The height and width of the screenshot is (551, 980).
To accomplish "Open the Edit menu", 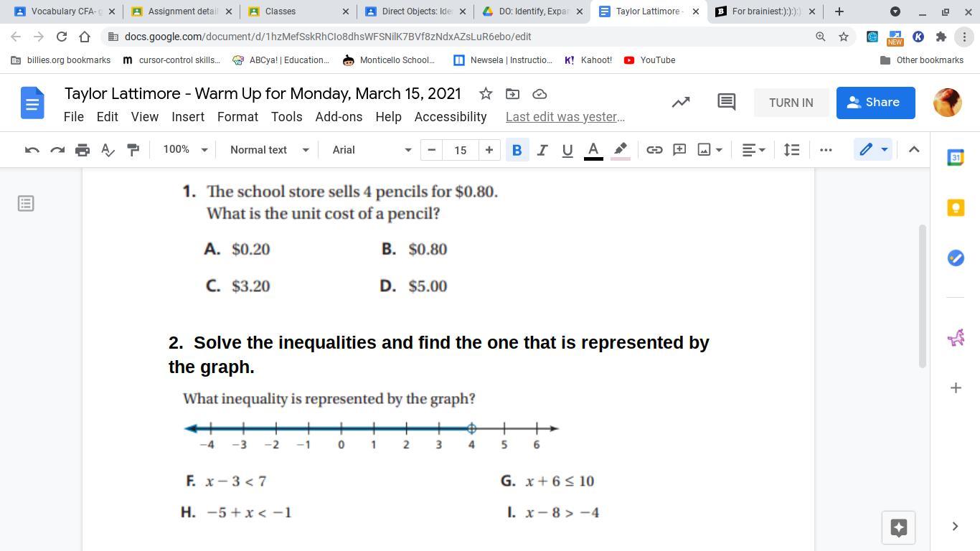I will pyautogui.click(x=107, y=117).
